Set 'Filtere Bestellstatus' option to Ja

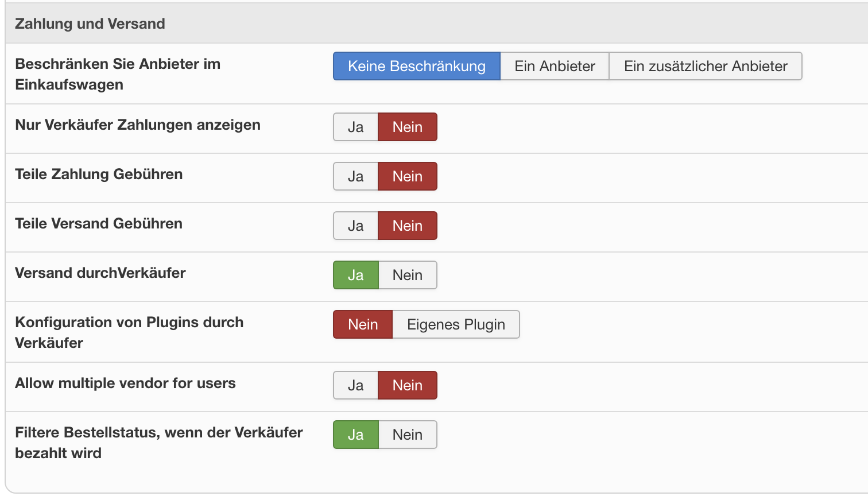pyautogui.click(x=355, y=435)
